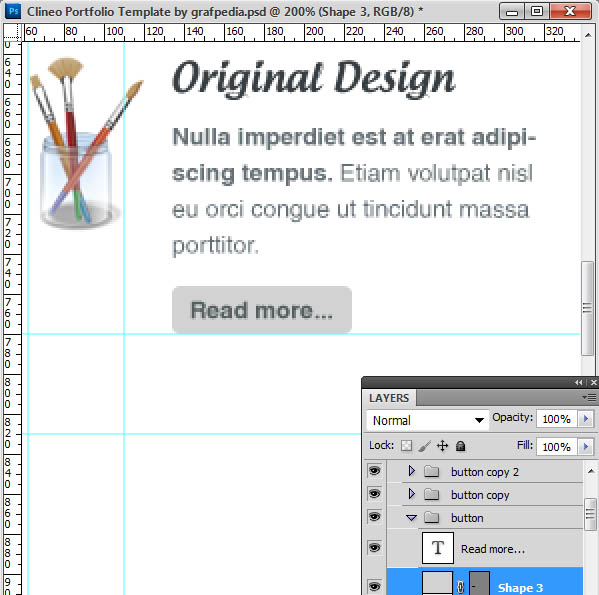The image size is (599, 595).
Task: Click the canvas scroll up arrow
Action: [588, 35]
